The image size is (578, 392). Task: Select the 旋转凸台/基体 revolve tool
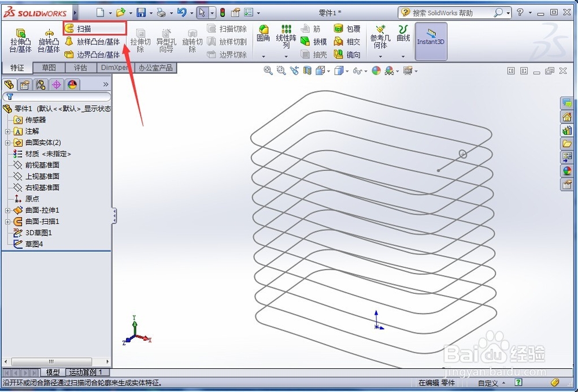tap(49, 40)
